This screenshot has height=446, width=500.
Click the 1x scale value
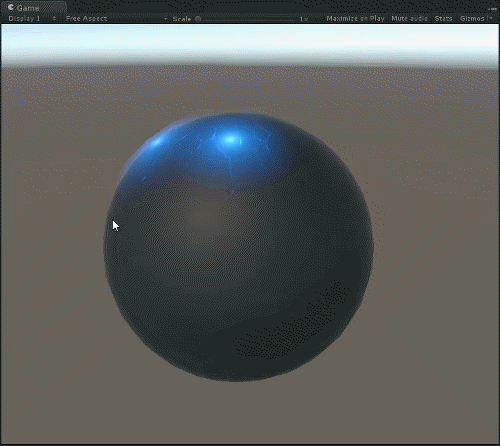point(303,19)
